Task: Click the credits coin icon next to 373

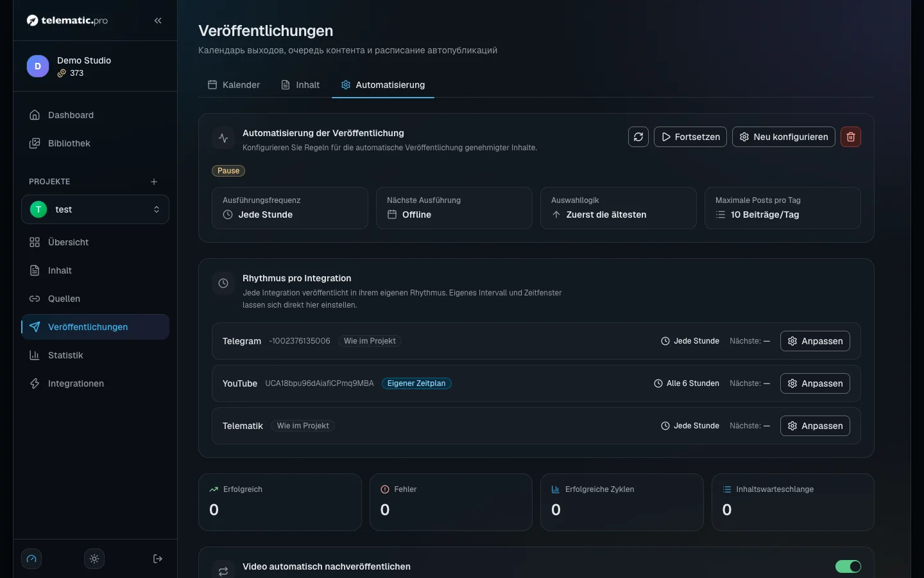Action: click(x=62, y=73)
